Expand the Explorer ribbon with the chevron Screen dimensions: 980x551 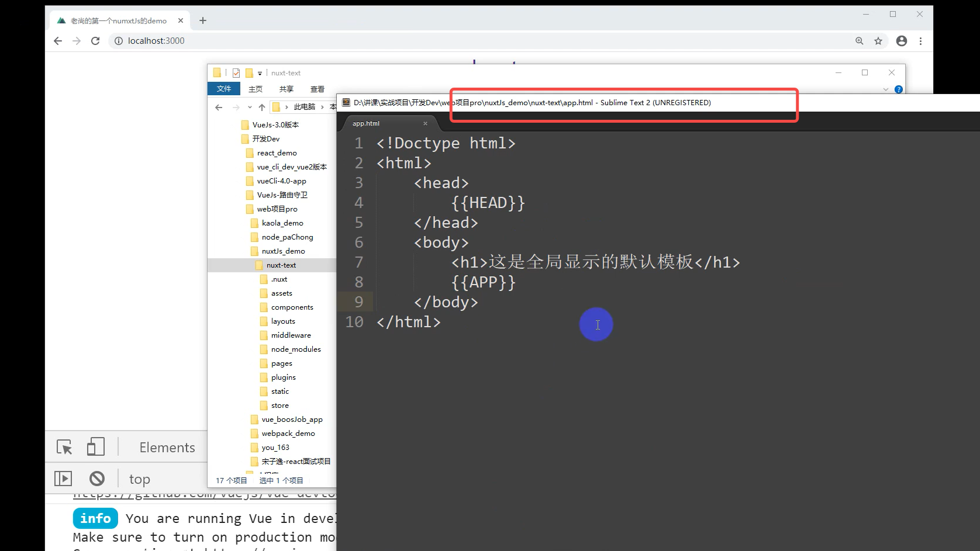(886, 89)
